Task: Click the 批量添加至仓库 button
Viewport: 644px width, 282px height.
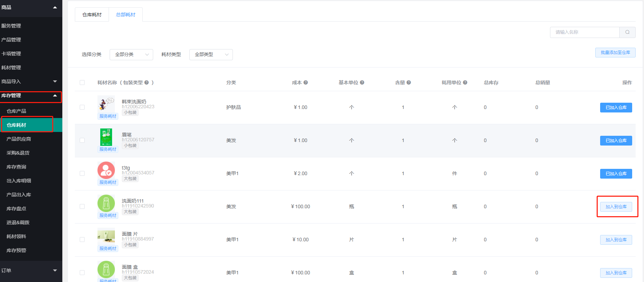Action: point(615,53)
